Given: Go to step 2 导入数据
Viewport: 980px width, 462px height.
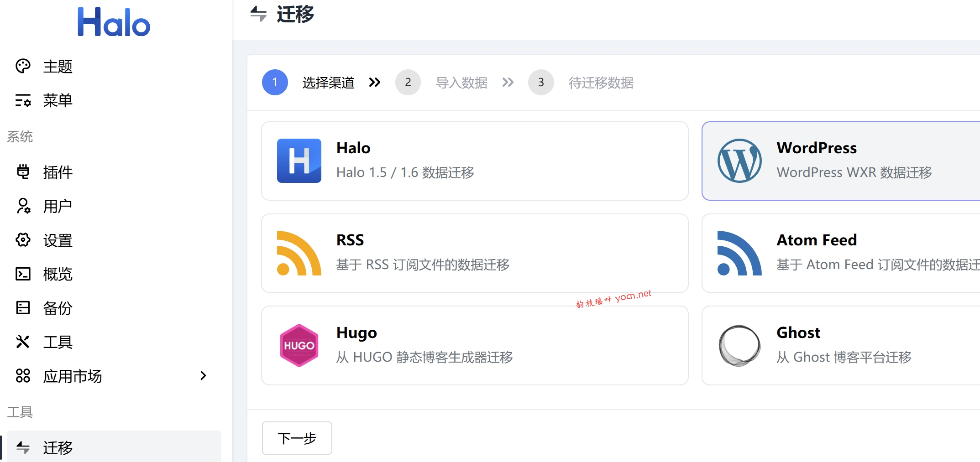Looking at the screenshot, I should pos(408,82).
